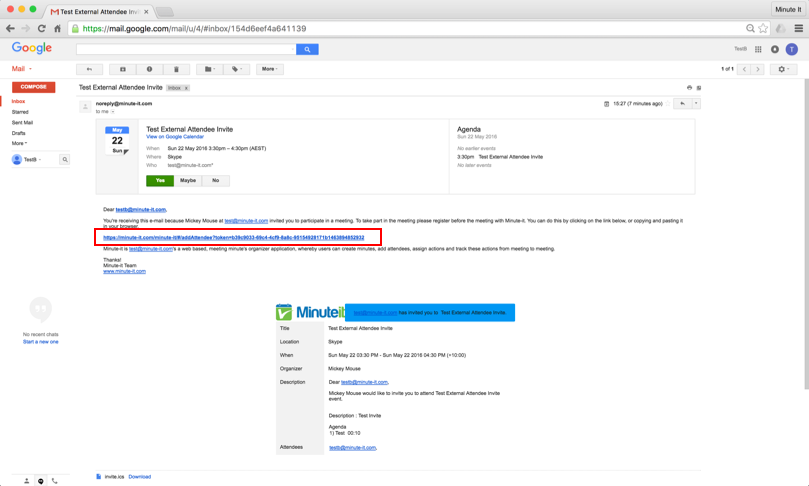Search chat contacts with magnifier icon
This screenshot has width=809, height=486.
(65, 159)
